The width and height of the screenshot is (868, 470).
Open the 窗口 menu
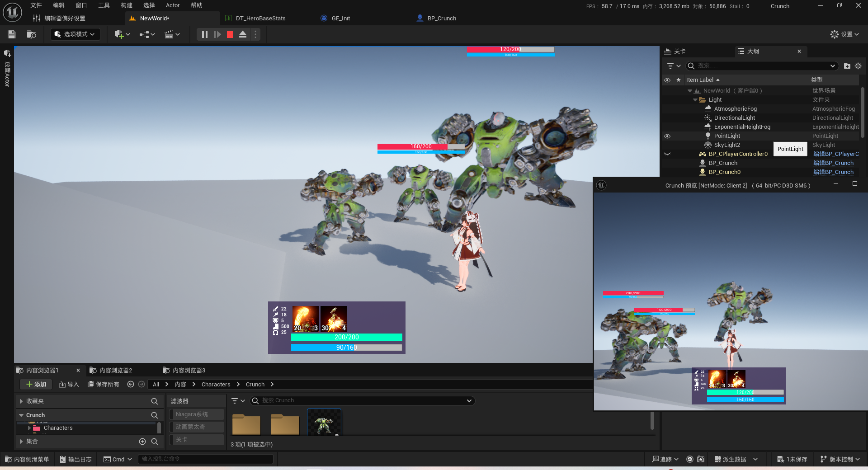(81, 5)
